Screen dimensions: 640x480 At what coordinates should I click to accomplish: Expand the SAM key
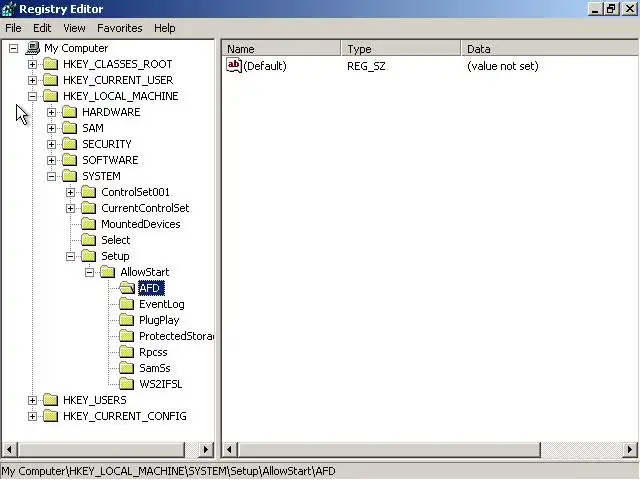pos(51,129)
